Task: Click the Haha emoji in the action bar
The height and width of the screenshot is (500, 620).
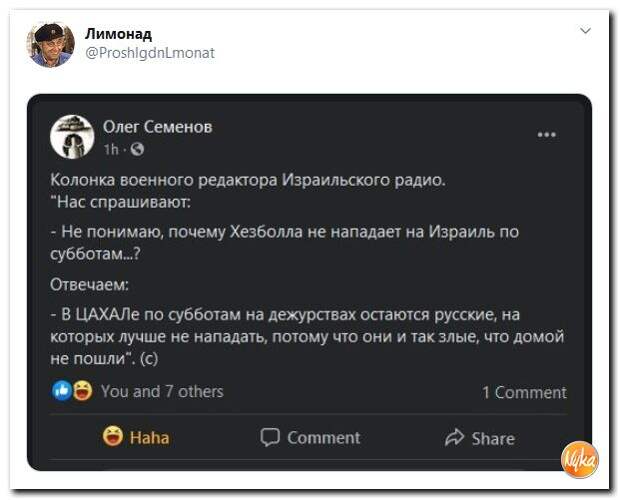Action: pyautogui.click(x=113, y=436)
